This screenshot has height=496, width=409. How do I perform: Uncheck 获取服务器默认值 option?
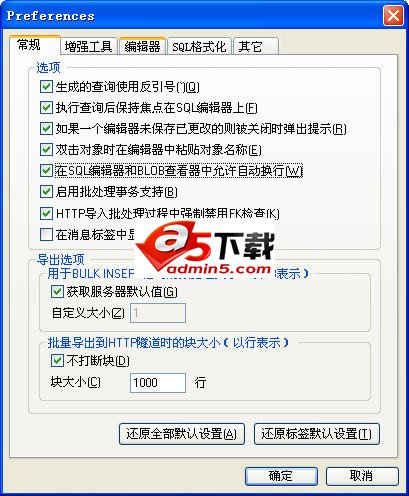tap(57, 292)
